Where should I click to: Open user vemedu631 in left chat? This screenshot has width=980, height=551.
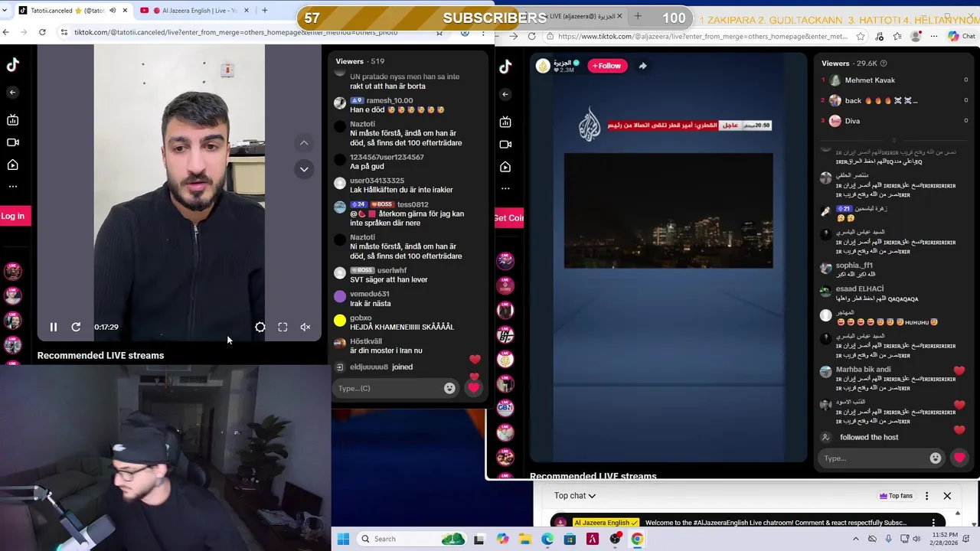[370, 294]
